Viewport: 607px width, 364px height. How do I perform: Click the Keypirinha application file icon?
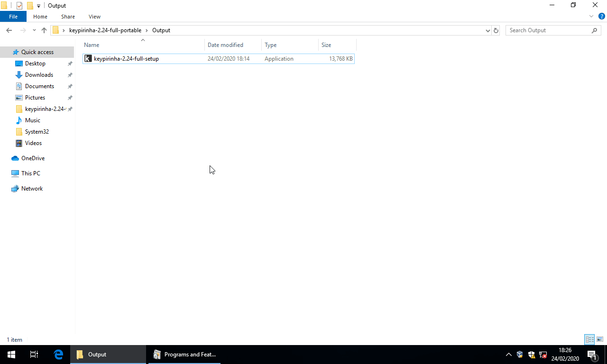pyautogui.click(x=88, y=59)
